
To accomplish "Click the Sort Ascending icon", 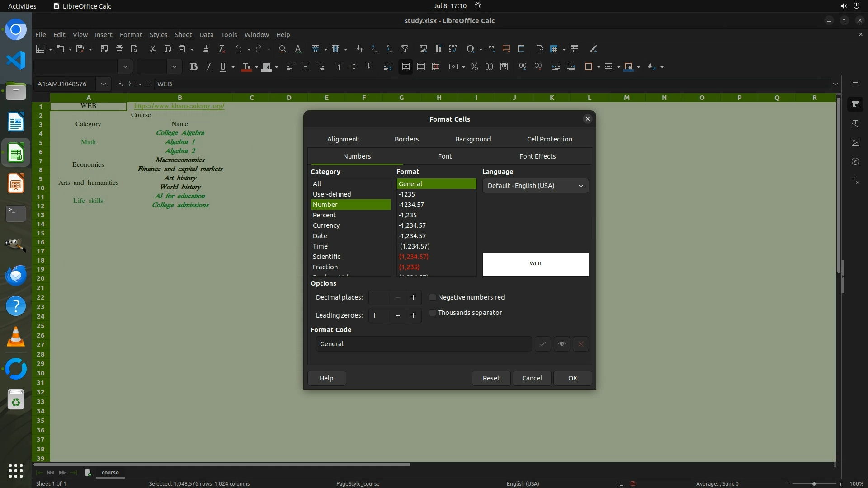I will [374, 49].
